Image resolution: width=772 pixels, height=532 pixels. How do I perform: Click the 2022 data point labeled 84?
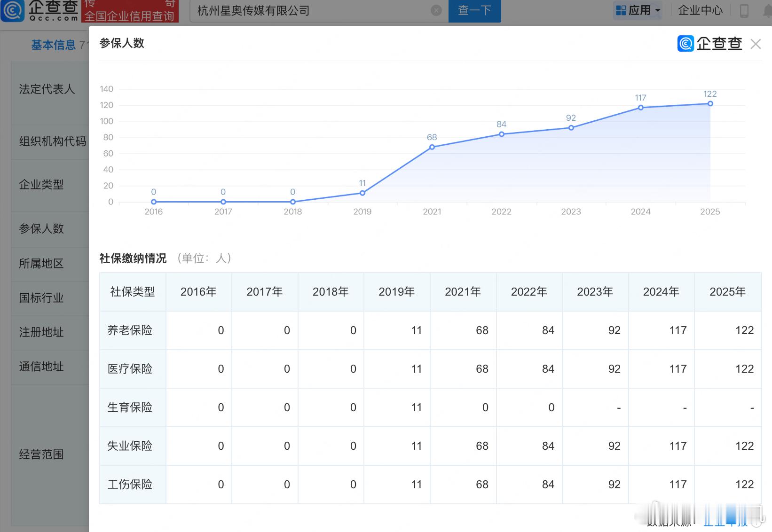502,134
